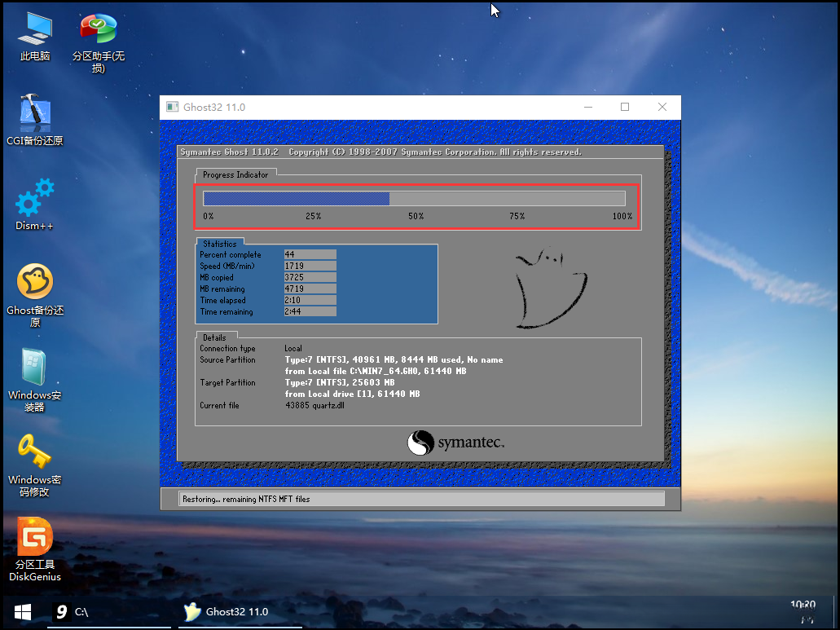Screen dimensions: 840x630
Task: Select the Ghost32 11.0 taskbar button
Action: point(240,612)
